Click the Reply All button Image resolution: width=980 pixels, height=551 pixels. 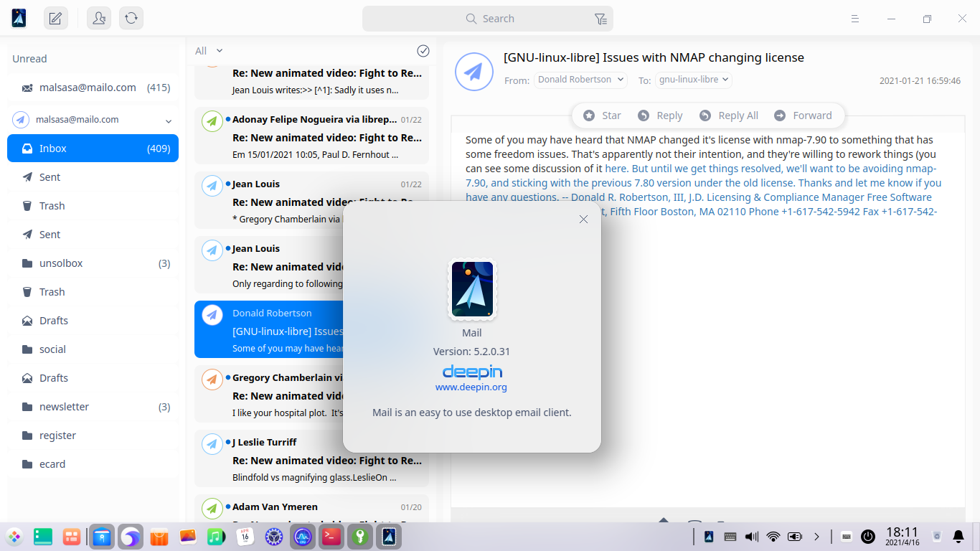tap(729, 116)
